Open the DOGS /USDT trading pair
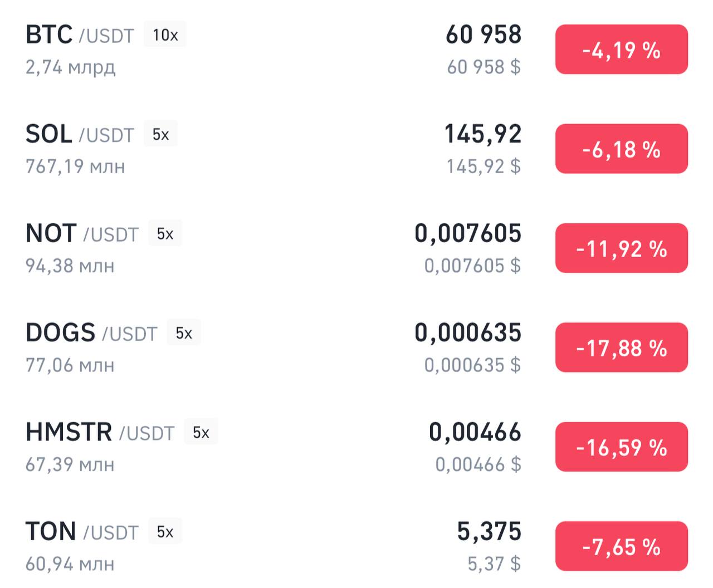Image resolution: width=713 pixels, height=588 pixels. 91,333
